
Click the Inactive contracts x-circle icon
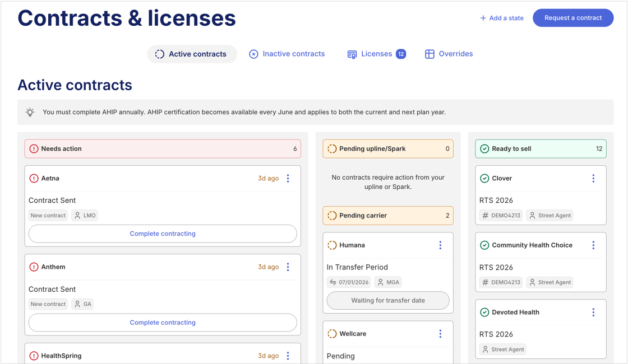[253, 54]
